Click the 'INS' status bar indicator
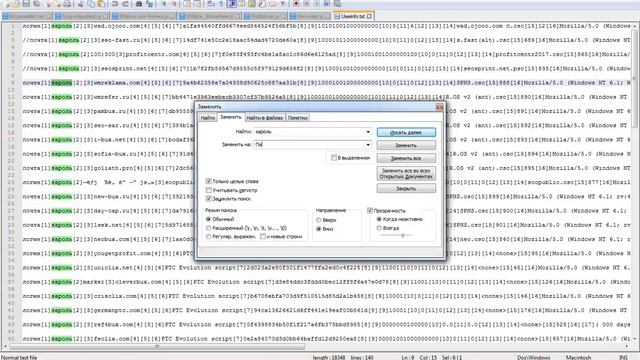 (x=623, y=357)
